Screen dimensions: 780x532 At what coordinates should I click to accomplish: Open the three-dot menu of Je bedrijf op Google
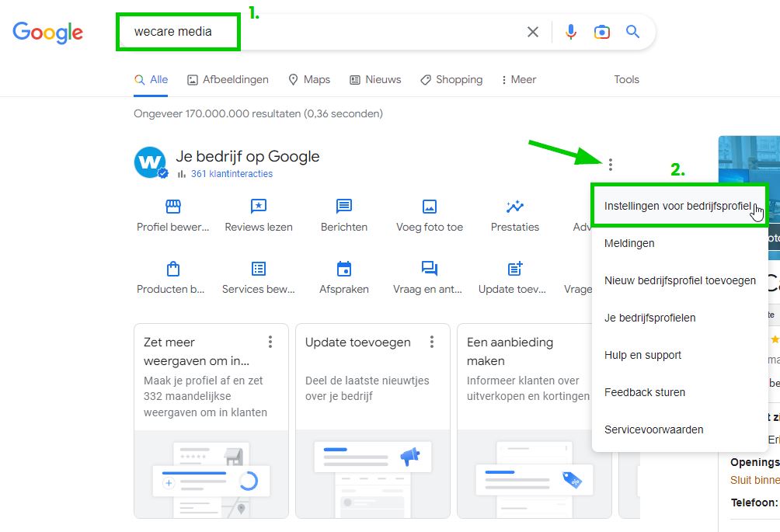coord(611,165)
